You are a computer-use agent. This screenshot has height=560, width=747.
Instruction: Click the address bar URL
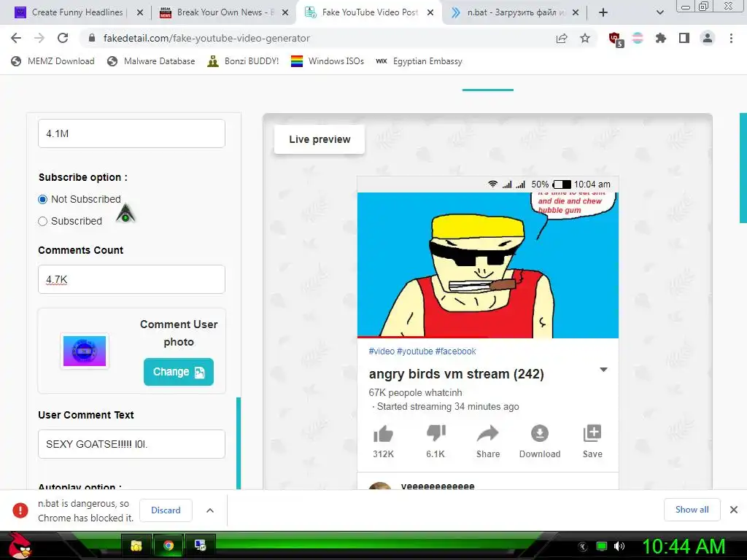pos(206,38)
